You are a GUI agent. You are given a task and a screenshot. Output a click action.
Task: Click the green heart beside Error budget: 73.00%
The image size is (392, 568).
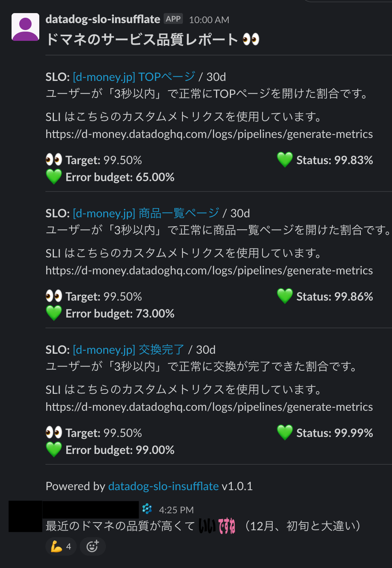click(x=54, y=313)
